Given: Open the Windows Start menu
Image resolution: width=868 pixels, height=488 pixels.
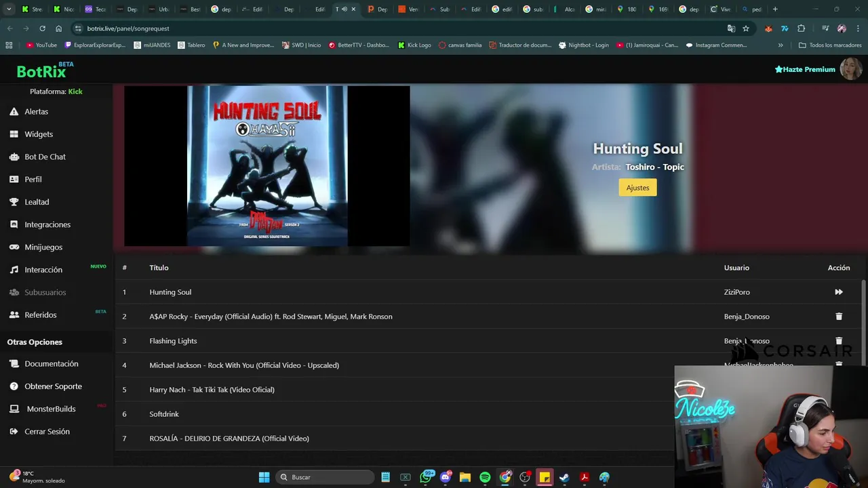Looking at the screenshot, I should [264, 477].
